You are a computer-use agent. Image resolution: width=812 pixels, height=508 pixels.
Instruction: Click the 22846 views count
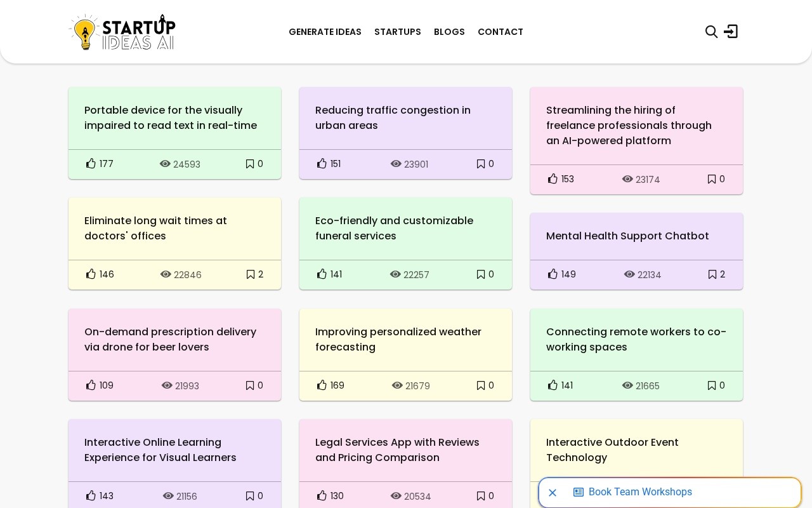tap(188, 275)
